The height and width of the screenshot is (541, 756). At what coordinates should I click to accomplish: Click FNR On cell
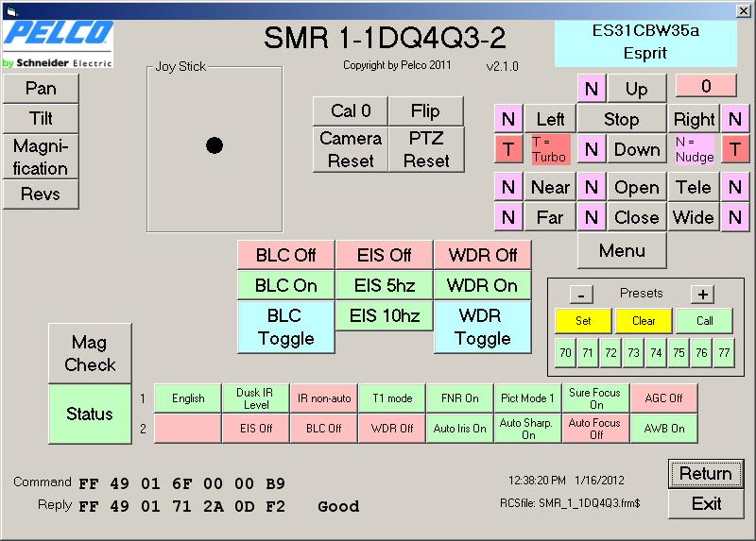[460, 398]
